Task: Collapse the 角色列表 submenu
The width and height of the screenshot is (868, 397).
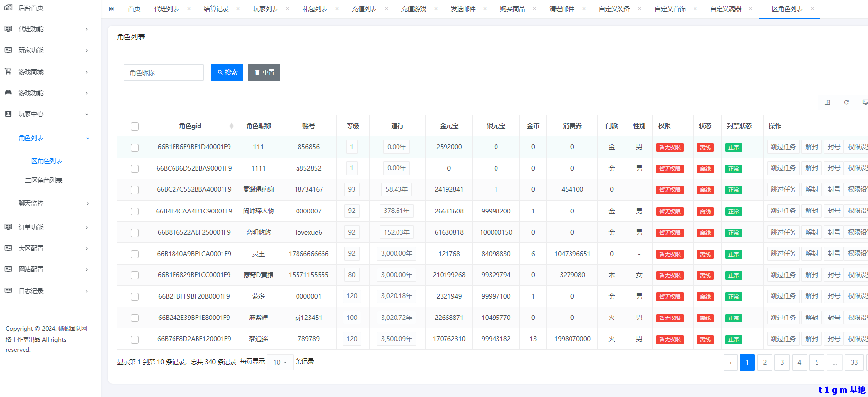Action: pyautogui.click(x=88, y=138)
